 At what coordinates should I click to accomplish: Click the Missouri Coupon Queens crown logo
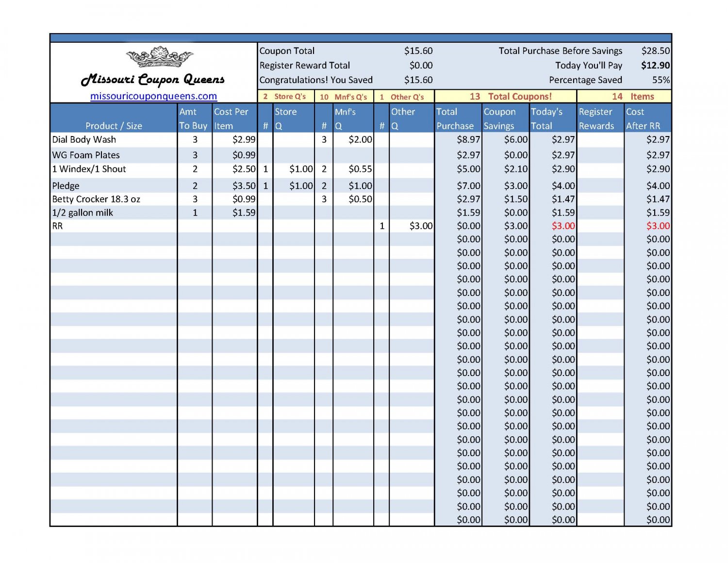160,57
